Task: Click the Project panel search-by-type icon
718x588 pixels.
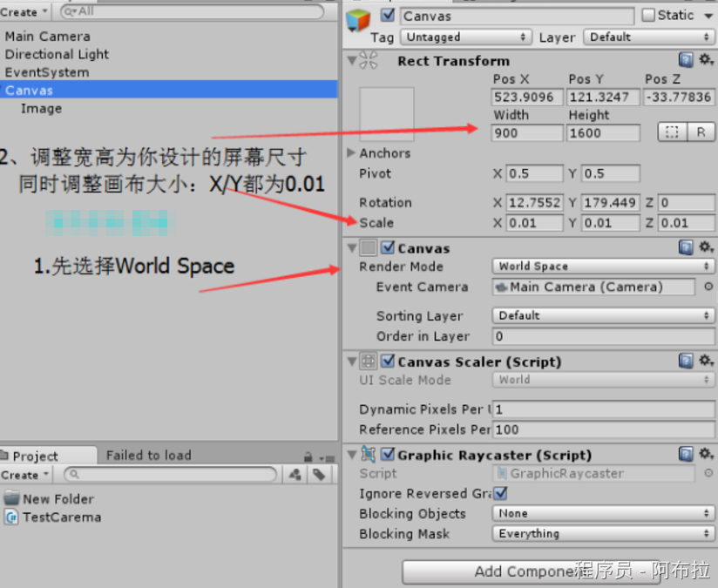Action: coord(295,475)
